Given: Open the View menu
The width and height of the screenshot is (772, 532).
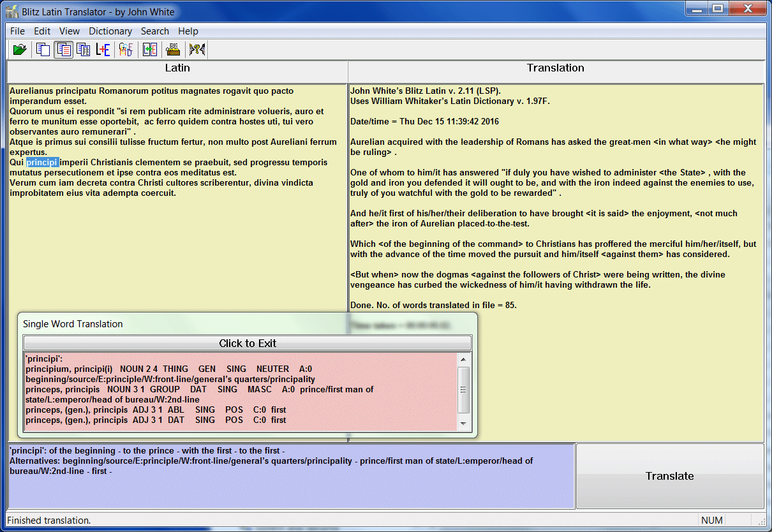Looking at the screenshot, I should tap(70, 31).
